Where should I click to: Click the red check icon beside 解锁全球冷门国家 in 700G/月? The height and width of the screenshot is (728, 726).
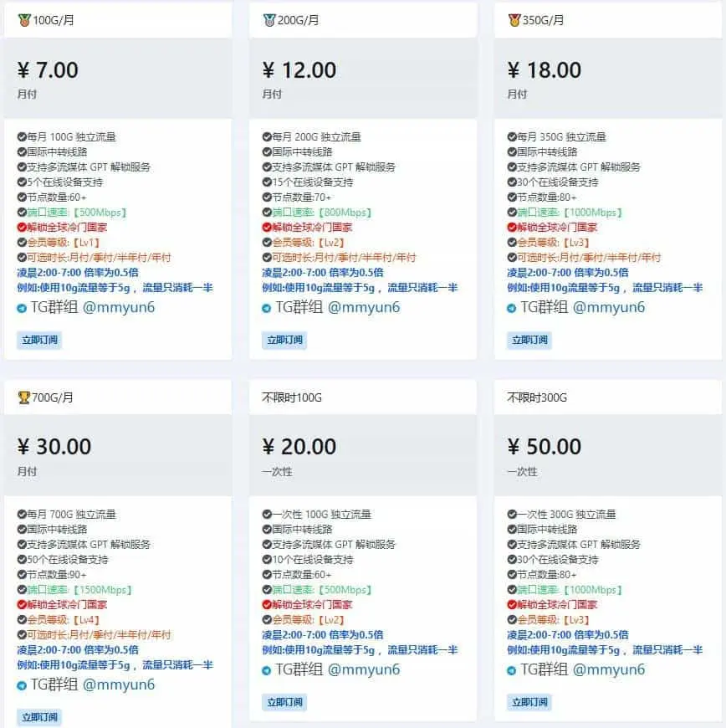tap(22, 605)
